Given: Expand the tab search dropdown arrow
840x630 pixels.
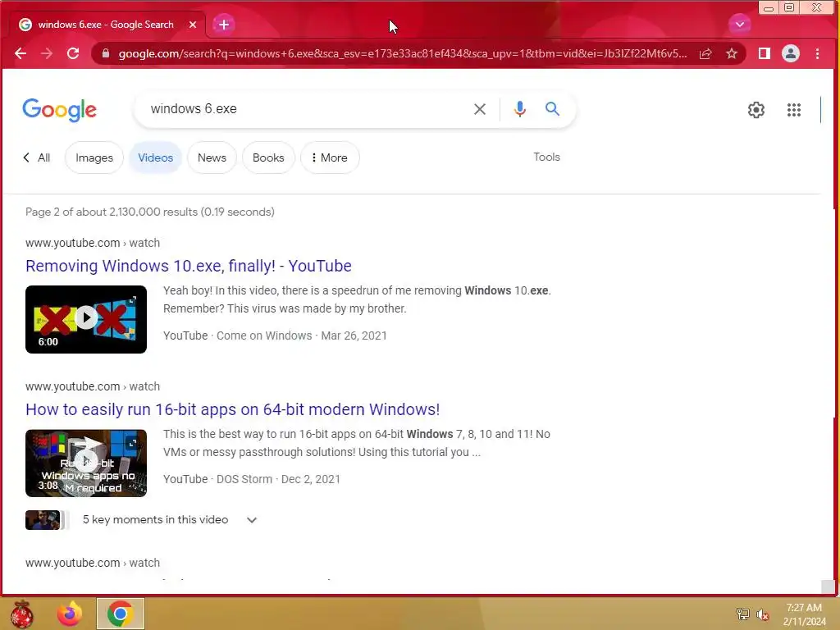Looking at the screenshot, I should coord(740,24).
